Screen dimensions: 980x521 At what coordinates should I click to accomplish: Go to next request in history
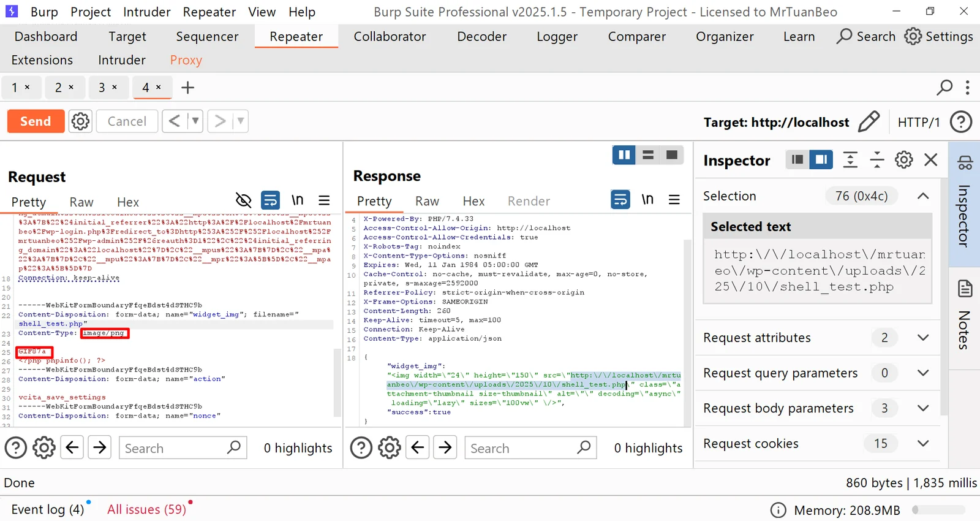220,121
